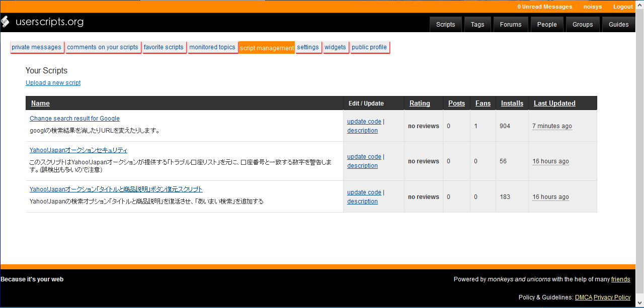Check your monitored topics
The height and width of the screenshot is (308, 644).
212,47
